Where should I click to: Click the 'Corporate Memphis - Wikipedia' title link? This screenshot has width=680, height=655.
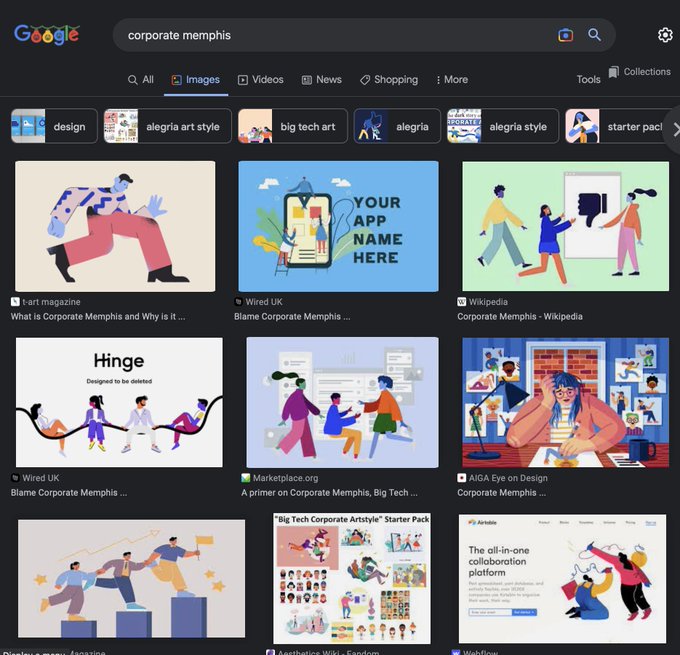520,317
